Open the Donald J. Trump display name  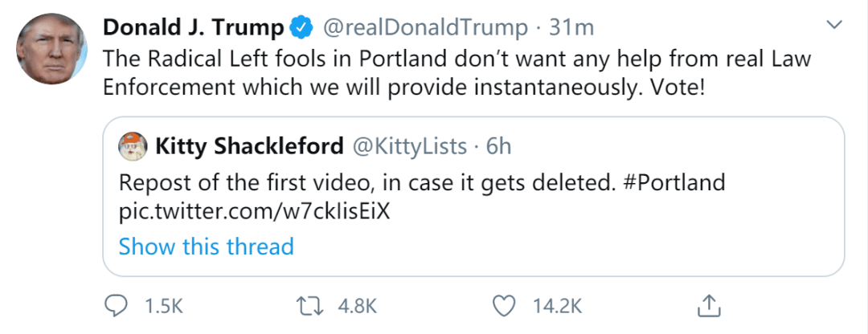click(x=193, y=28)
